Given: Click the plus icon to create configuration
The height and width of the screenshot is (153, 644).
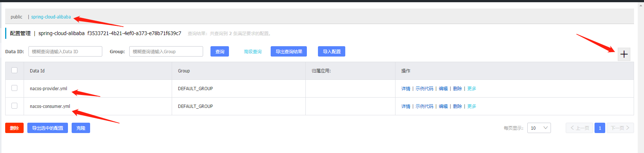Looking at the screenshot, I should (x=624, y=54).
